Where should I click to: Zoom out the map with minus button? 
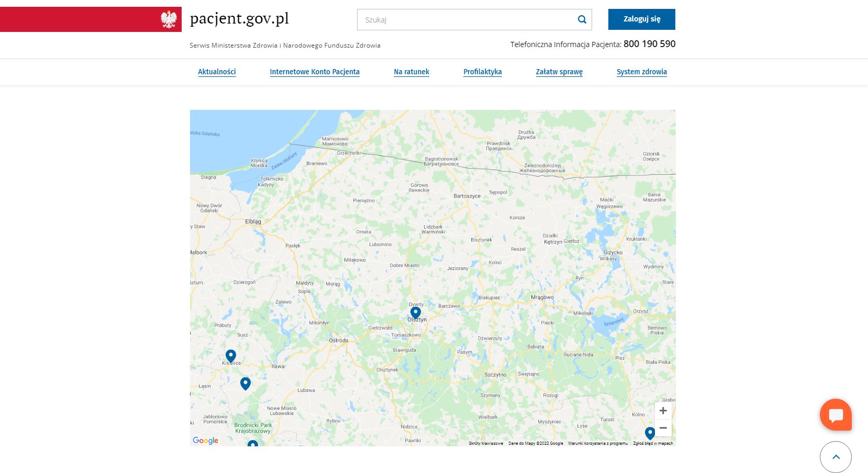pos(663,428)
